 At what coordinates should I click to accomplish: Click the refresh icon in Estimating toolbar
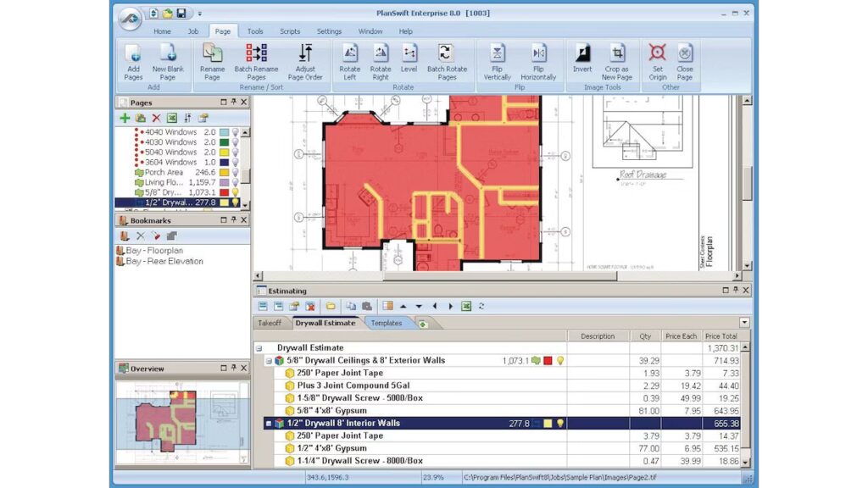click(481, 306)
